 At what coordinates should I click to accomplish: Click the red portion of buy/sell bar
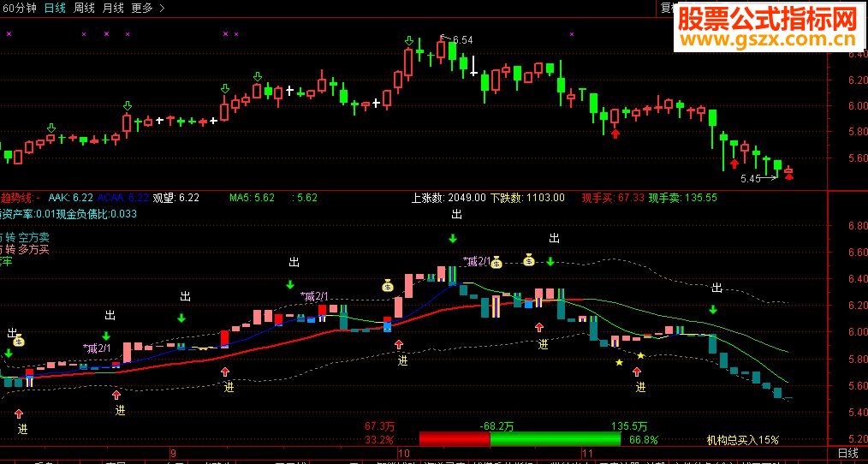(455, 439)
